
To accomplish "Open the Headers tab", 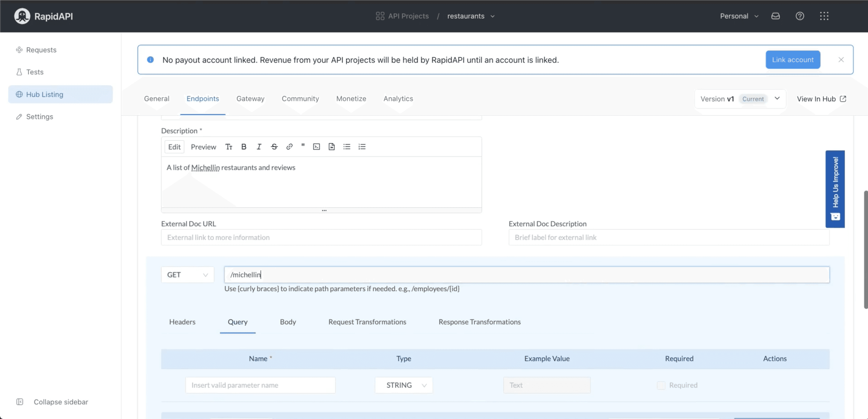I will [182, 322].
